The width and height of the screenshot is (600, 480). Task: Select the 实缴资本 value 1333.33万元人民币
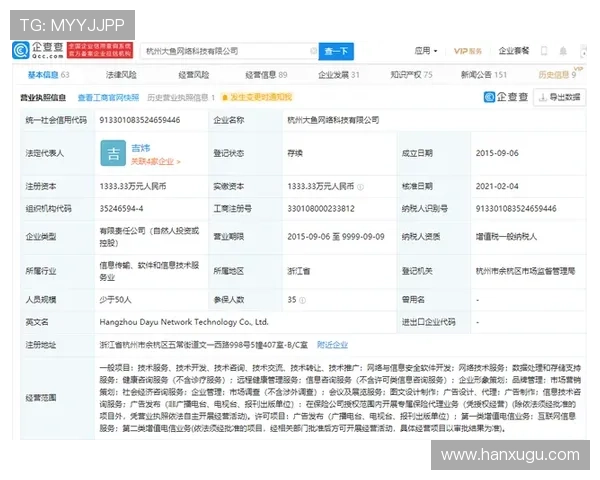click(x=321, y=186)
